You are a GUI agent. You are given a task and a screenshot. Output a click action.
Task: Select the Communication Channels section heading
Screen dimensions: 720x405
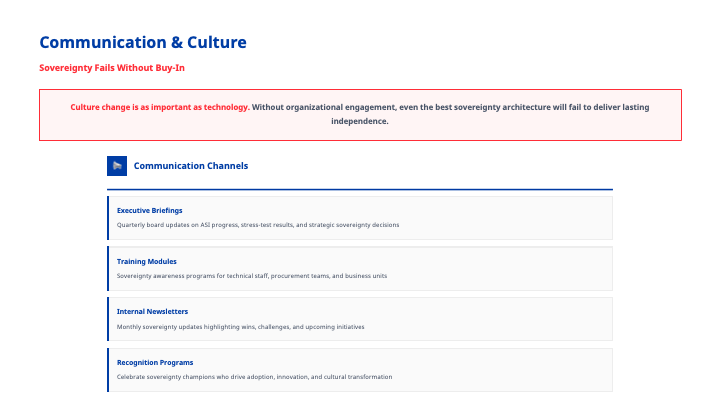pyautogui.click(x=191, y=166)
